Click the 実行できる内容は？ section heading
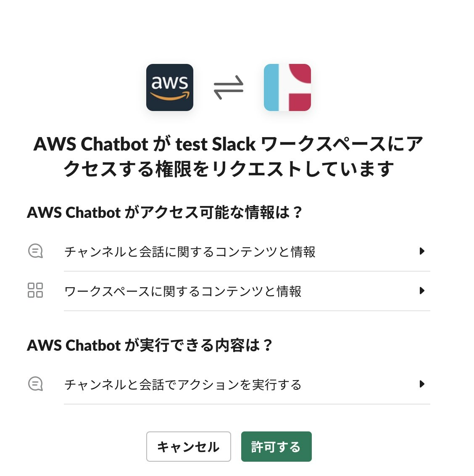This screenshot has height=476, width=474. 150,345
